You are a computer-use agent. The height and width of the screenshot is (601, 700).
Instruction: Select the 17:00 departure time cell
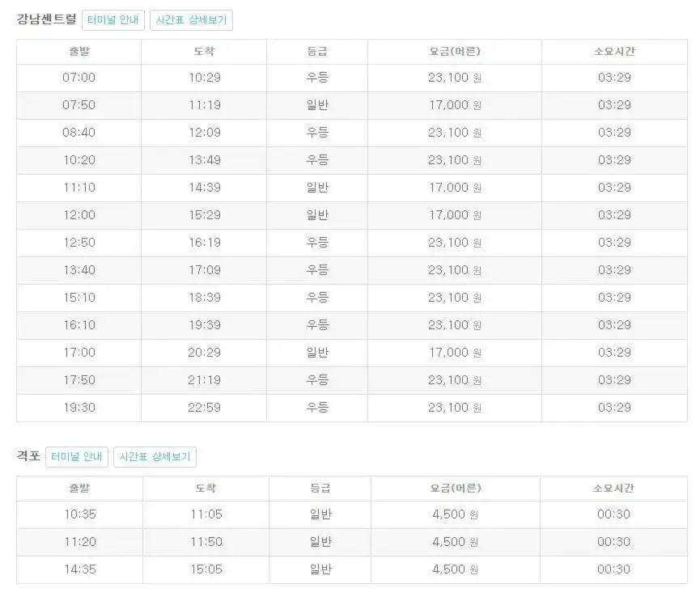click(79, 353)
